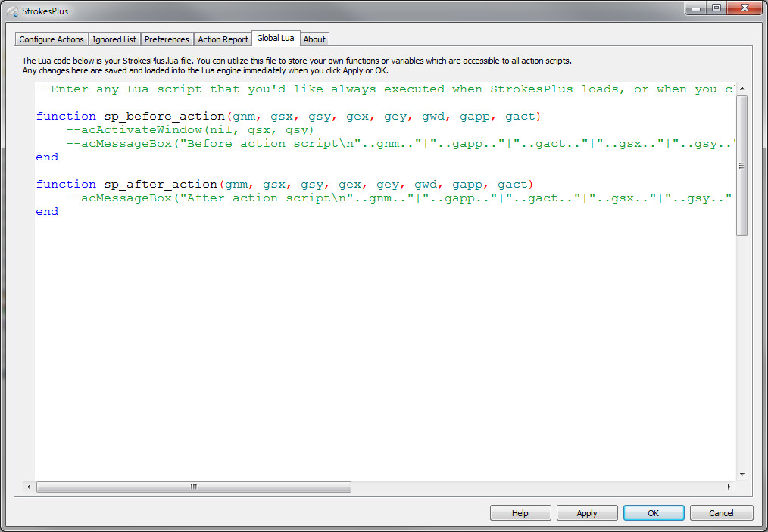Click the StrokesPlus title bar icon
Image resolution: width=768 pixels, height=532 pixels.
coord(12,11)
